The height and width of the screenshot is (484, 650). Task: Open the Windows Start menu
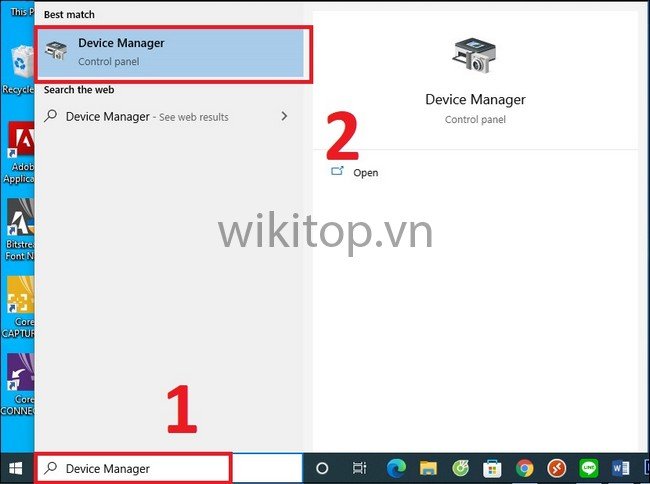[16, 468]
